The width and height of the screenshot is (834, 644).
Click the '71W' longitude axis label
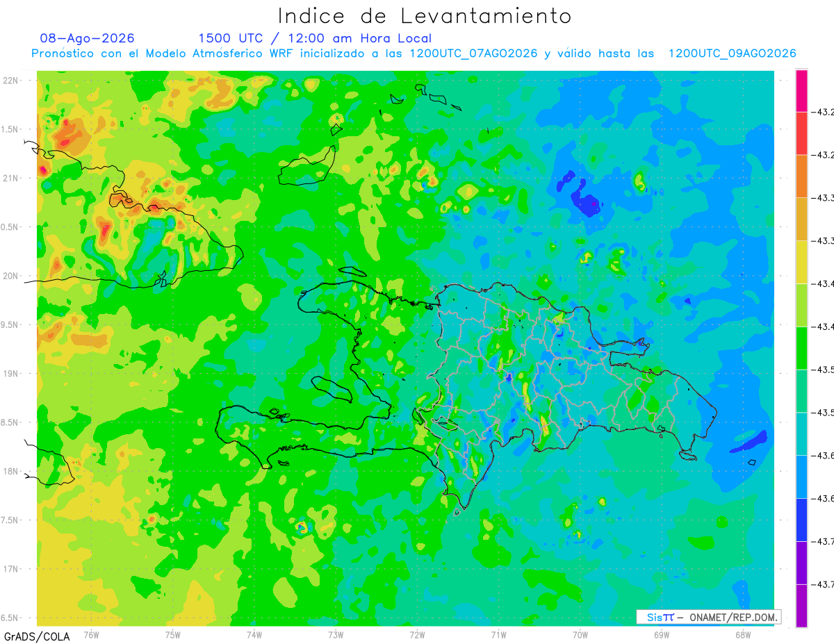[x=498, y=634]
